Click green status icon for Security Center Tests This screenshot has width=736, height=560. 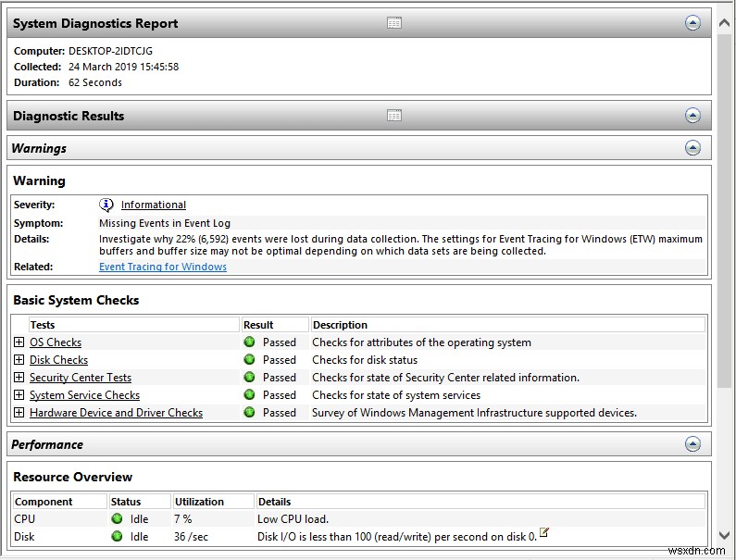coord(249,377)
